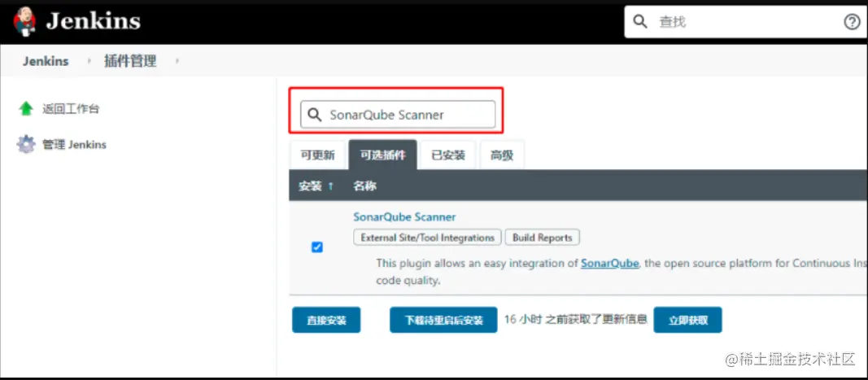Switch to the 可选插件 tab

[x=382, y=155]
